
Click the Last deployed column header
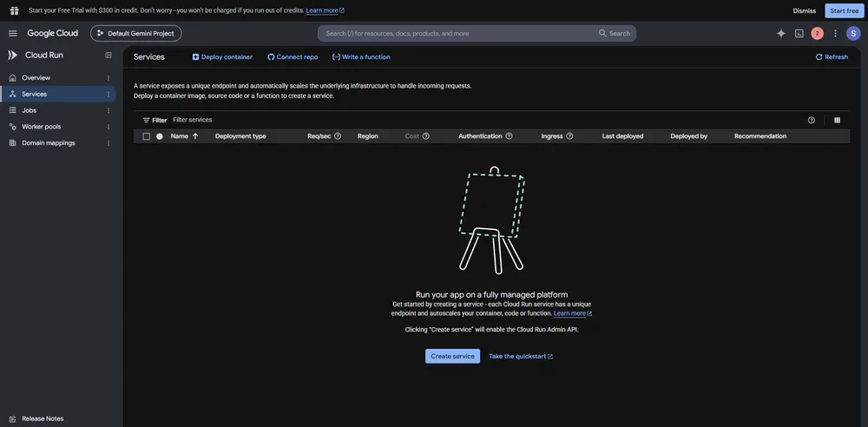pyautogui.click(x=622, y=136)
